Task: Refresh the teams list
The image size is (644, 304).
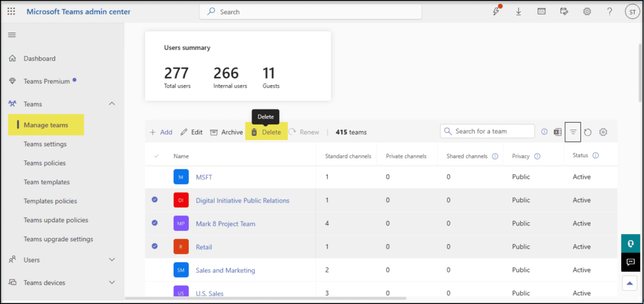Action: pos(588,132)
